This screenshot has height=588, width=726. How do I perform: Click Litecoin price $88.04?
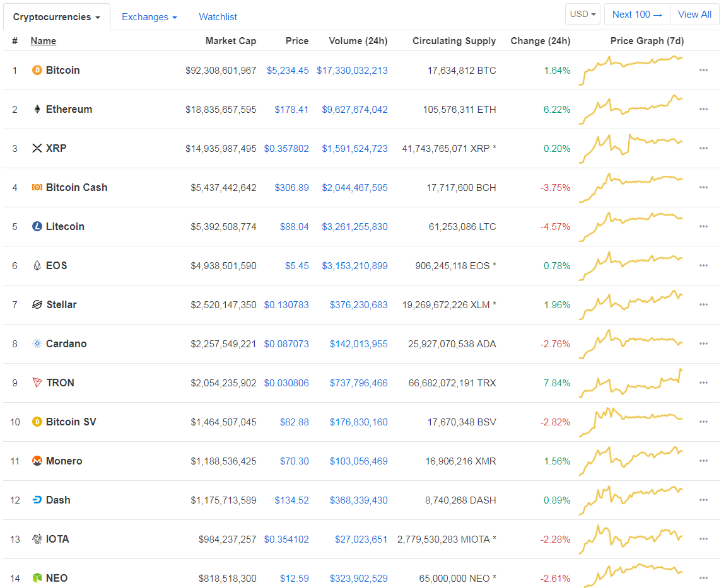click(x=294, y=227)
